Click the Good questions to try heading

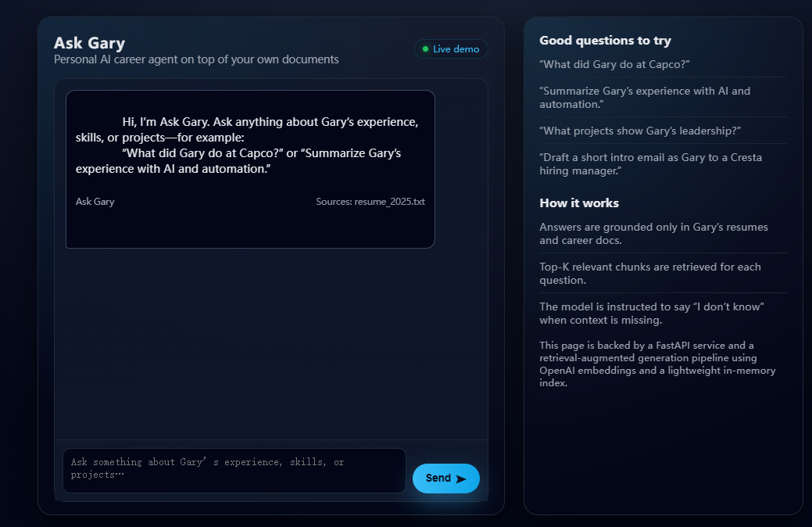coord(605,40)
